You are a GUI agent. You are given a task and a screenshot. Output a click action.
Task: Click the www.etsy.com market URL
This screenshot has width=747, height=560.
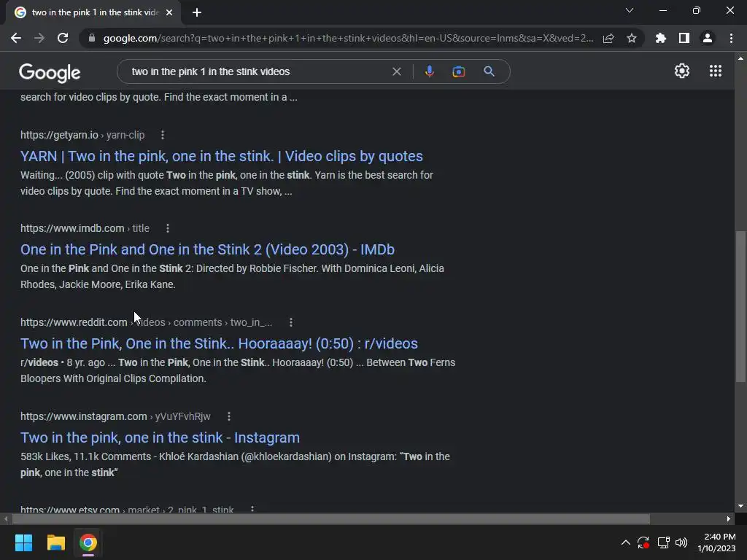click(127, 509)
